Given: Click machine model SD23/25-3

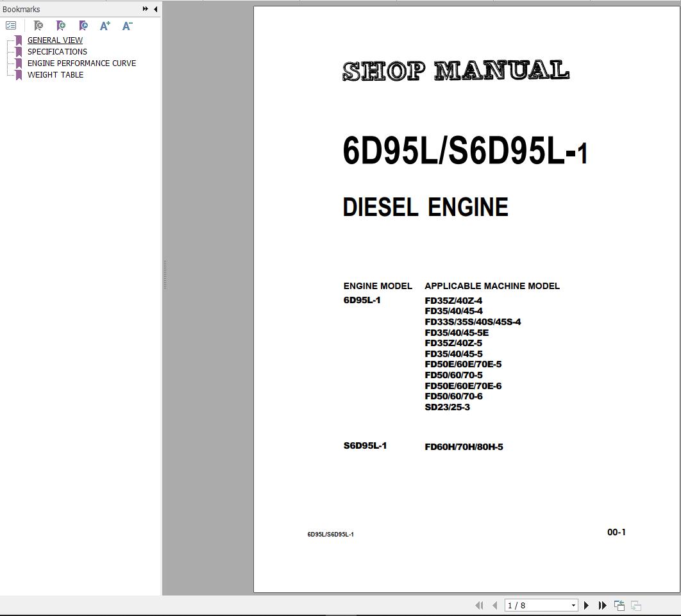Looking at the screenshot, I should point(448,407).
